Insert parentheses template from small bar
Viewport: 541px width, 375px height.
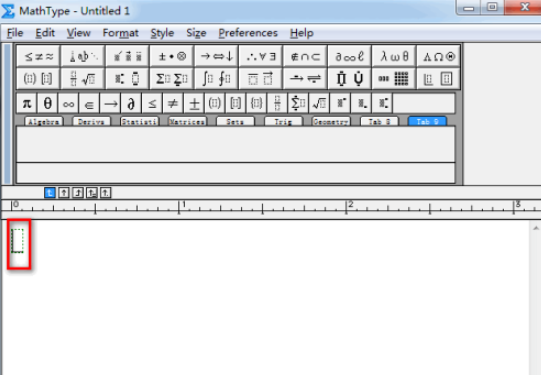215,103
